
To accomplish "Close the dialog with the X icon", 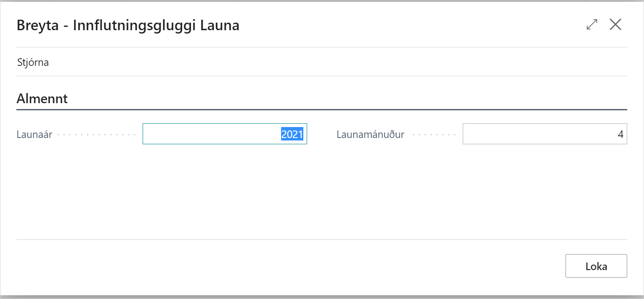I will 615,25.
